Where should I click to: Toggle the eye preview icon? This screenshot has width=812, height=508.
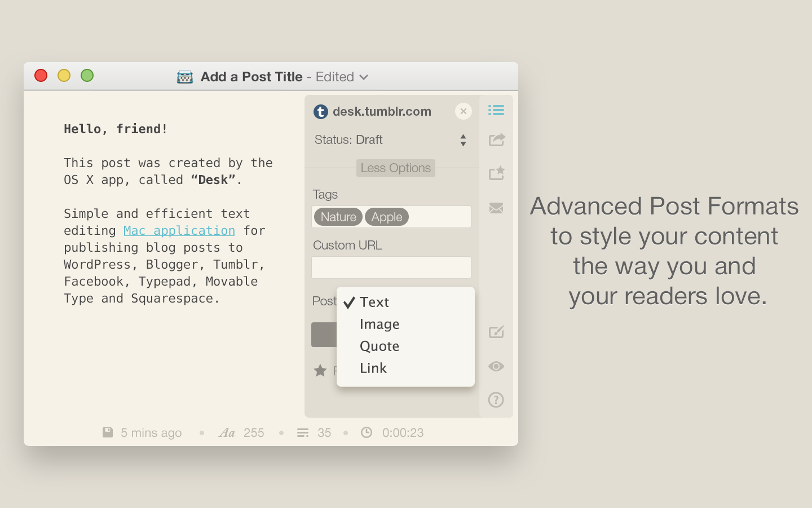click(x=496, y=366)
